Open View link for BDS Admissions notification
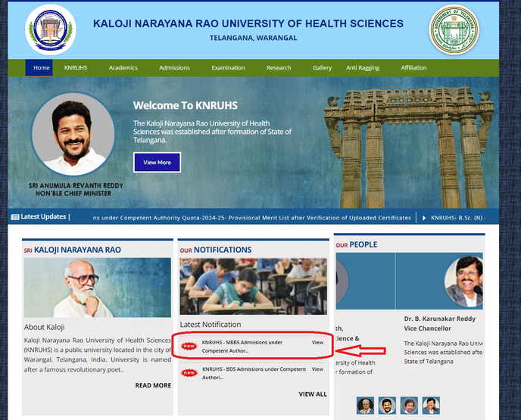 click(x=317, y=369)
